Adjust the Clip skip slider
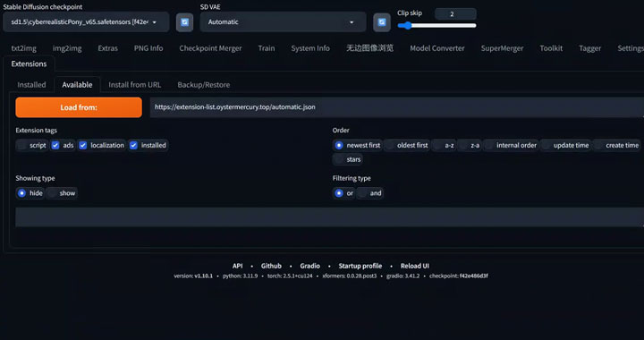 (x=436, y=26)
